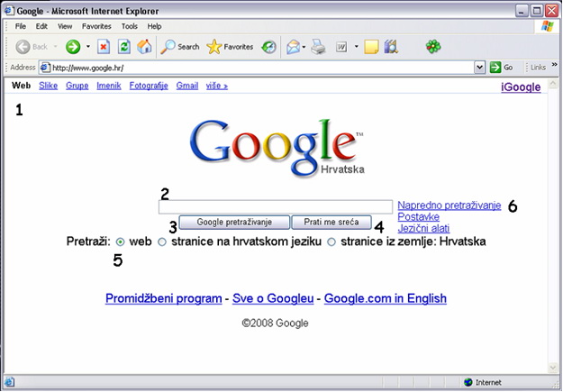The width and height of the screenshot is (563, 392).
Task: Click the Forward navigation arrow icon
Action: pos(73,47)
